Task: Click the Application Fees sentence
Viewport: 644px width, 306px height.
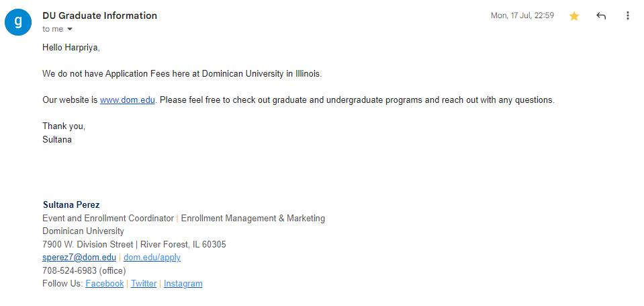Action: coord(182,74)
